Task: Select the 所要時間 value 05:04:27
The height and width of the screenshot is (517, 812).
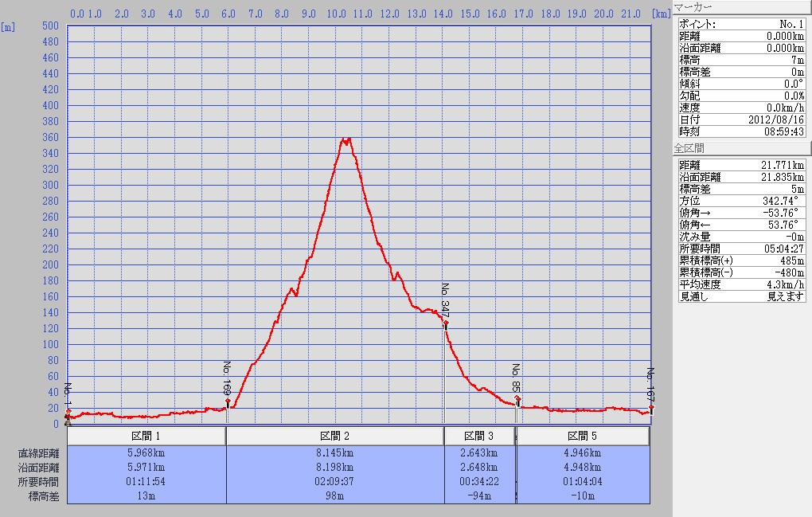Action: (x=783, y=249)
